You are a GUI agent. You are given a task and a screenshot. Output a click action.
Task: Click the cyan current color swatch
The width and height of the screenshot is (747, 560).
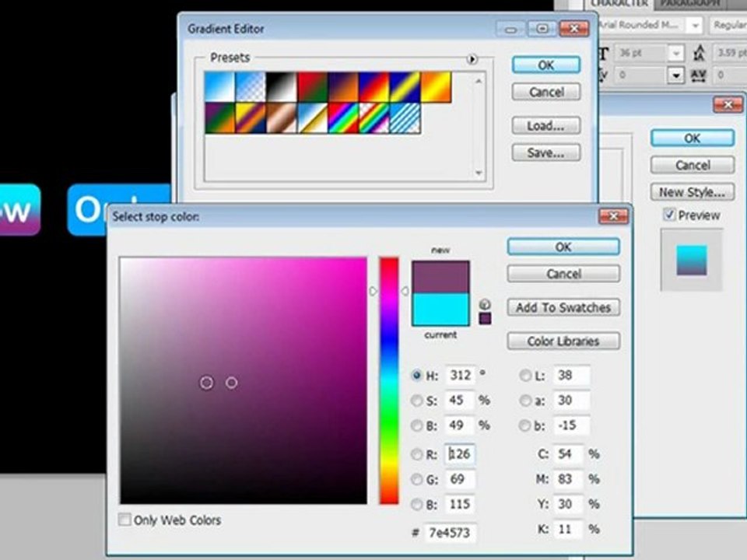click(x=440, y=310)
